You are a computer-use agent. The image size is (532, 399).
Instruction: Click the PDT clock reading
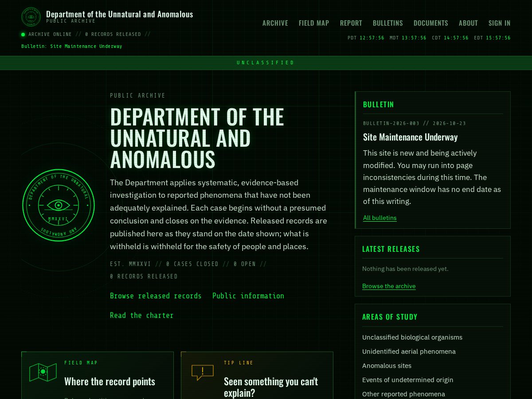[x=366, y=38]
